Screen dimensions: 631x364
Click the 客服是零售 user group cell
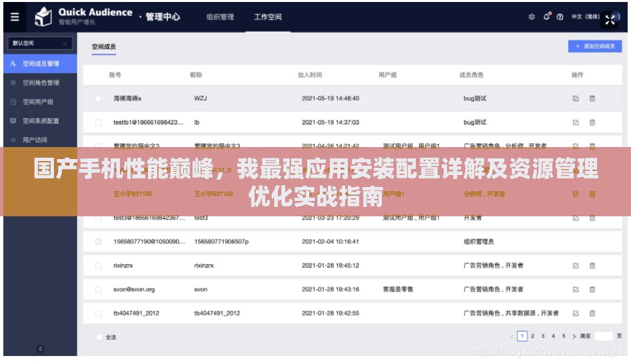398,289
